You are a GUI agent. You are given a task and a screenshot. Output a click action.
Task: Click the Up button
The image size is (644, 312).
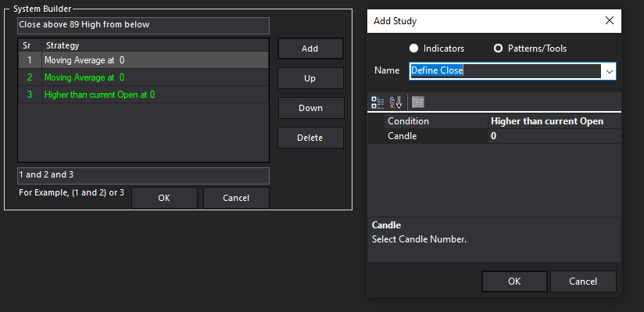(x=310, y=78)
